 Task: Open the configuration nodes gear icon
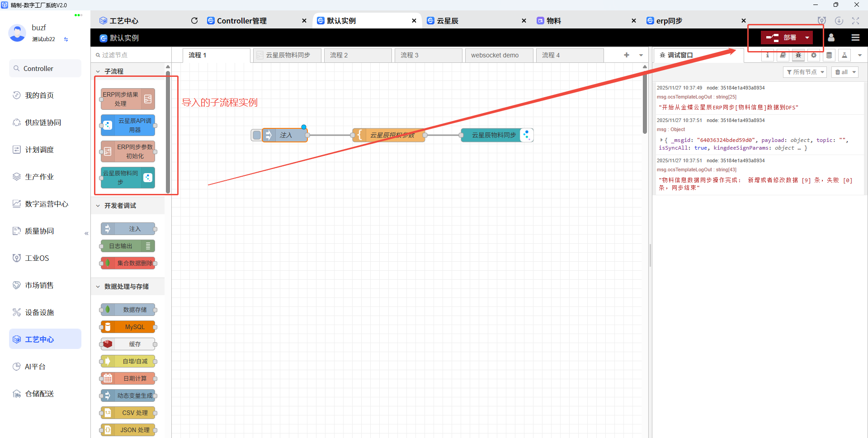pos(813,55)
